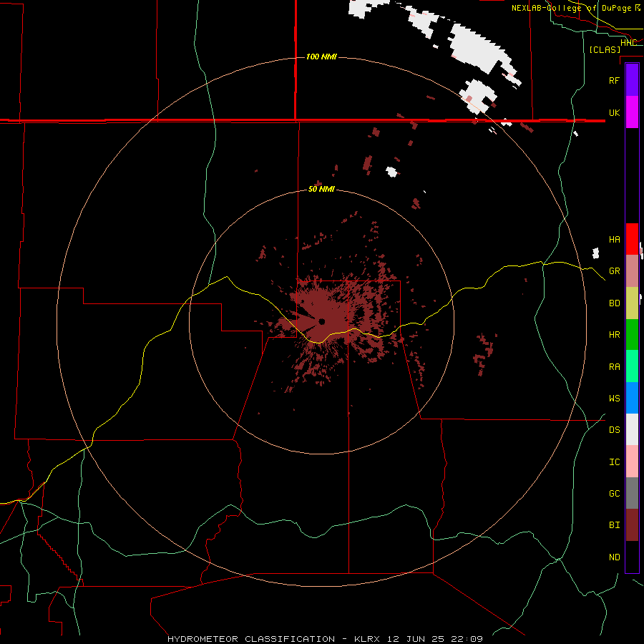This screenshot has height=644, width=644.
Task: Click the BD legend label
Action: [614, 303]
